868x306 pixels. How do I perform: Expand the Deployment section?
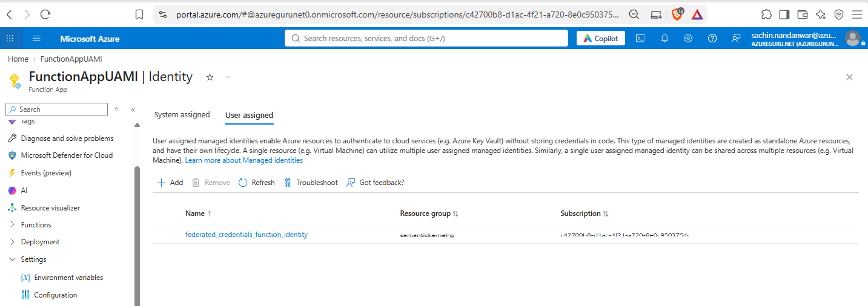(40, 242)
